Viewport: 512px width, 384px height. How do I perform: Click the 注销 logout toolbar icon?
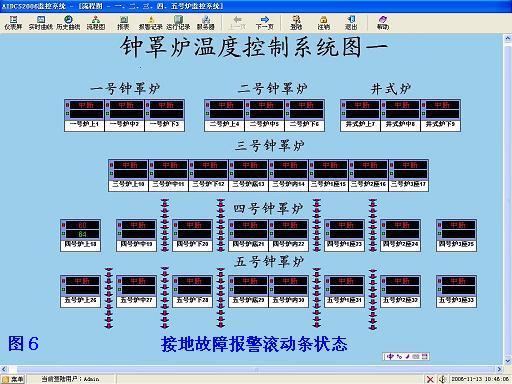[323, 23]
